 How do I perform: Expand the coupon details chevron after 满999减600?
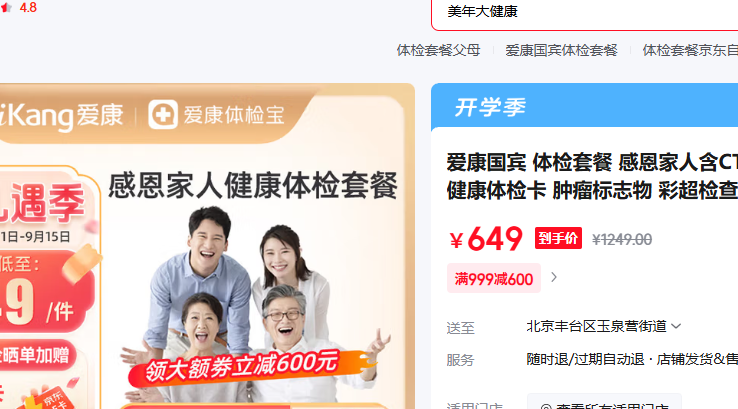click(554, 278)
